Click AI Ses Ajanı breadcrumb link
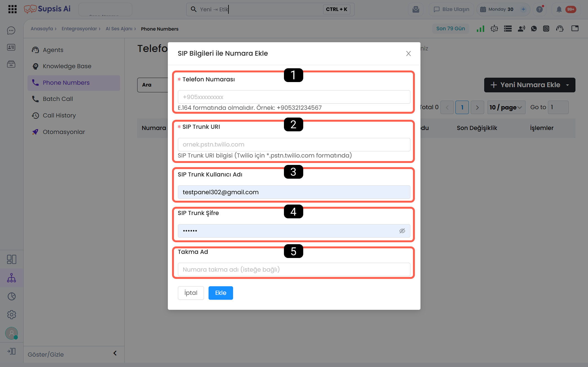Image resolution: width=588 pixels, height=367 pixels. (x=119, y=29)
